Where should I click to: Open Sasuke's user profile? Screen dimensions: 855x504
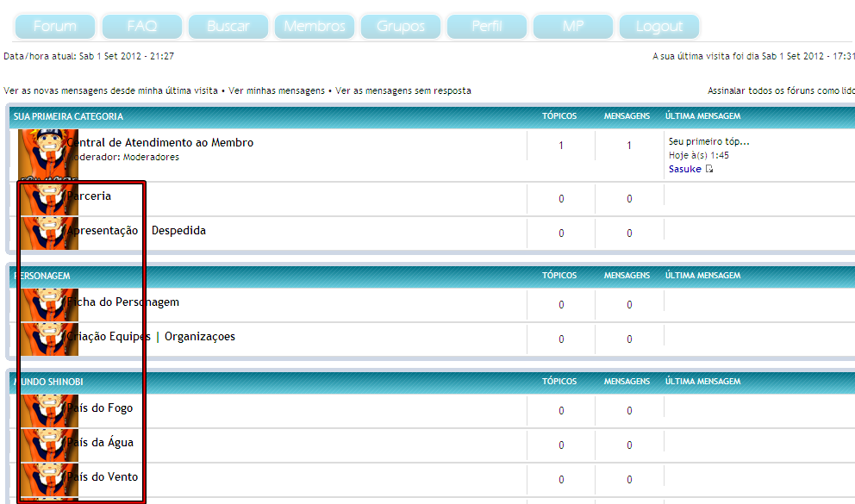(685, 169)
